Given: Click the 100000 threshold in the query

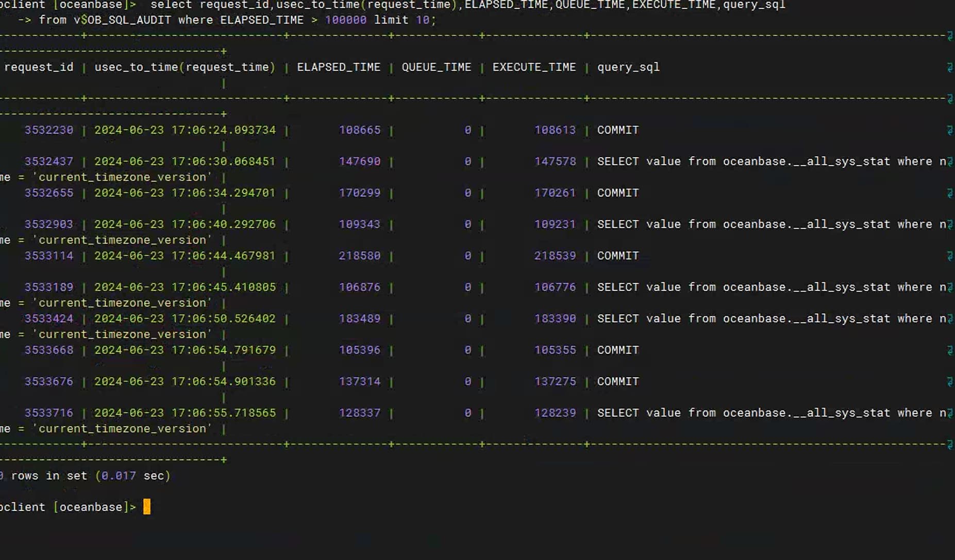Looking at the screenshot, I should [x=346, y=20].
